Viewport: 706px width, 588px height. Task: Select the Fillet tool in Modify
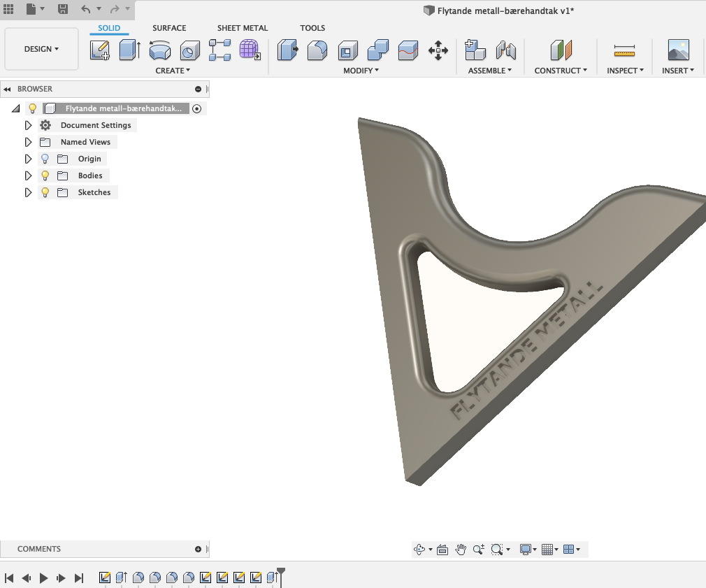pyautogui.click(x=317, y=50)
